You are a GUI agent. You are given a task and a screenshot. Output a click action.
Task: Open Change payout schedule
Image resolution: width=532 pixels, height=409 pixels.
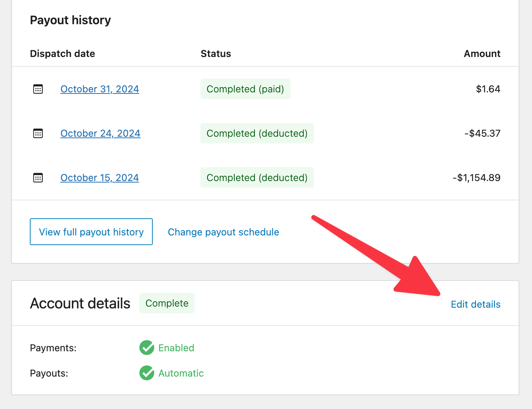point(223,232)
